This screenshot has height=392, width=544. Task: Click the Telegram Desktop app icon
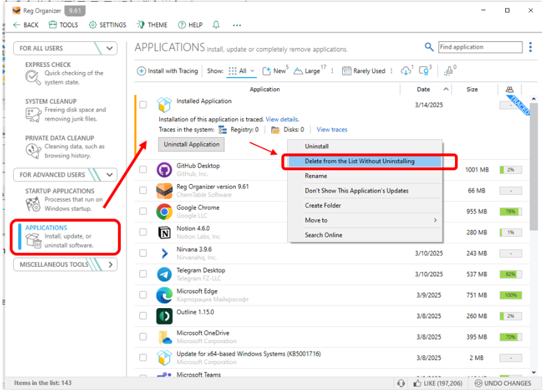(x=164, y=274)
